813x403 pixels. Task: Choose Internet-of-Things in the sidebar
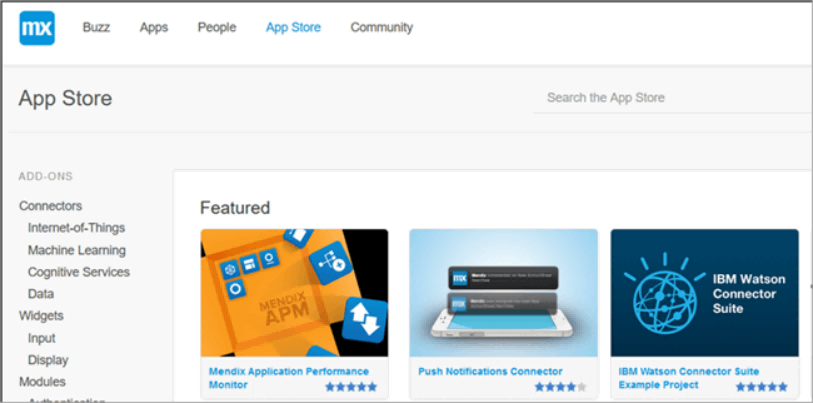76,228
